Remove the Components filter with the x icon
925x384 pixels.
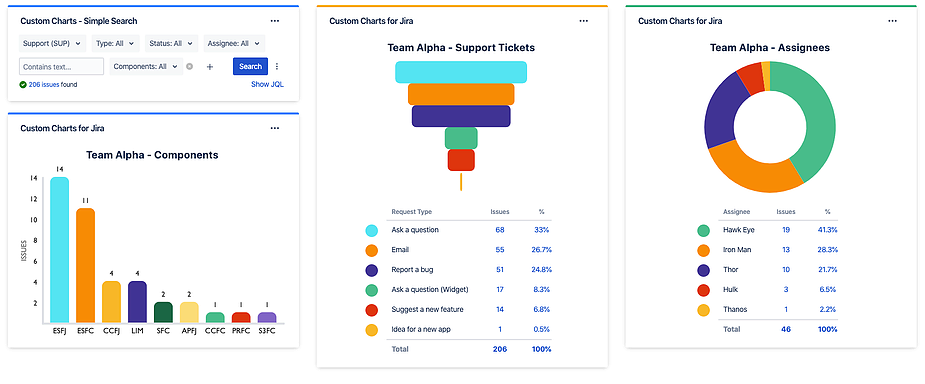coord(189,67)
